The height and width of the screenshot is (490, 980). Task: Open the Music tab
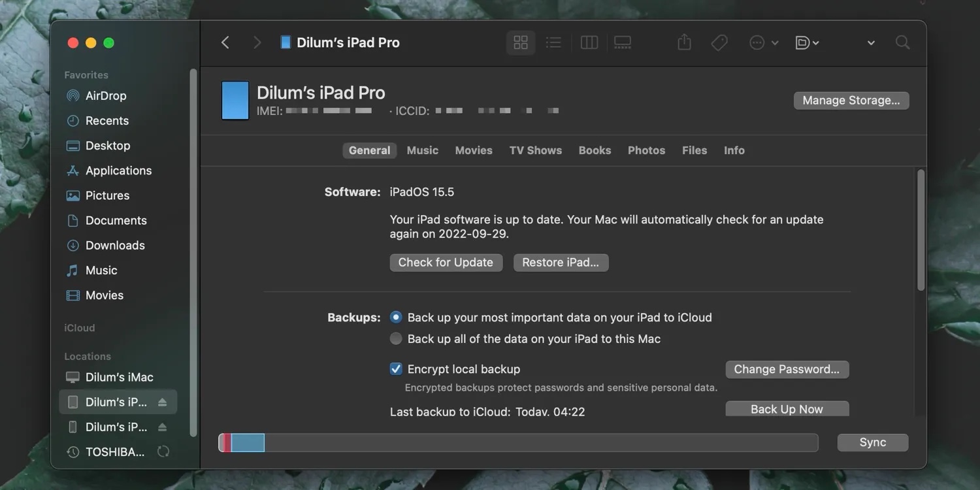[422, 150]
